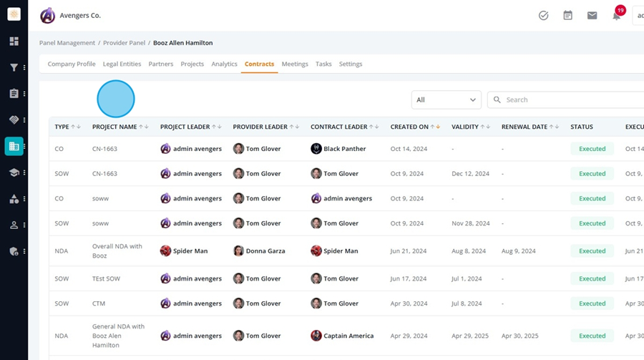Click Nov 28, 2024 validity date

[x=471, y=223]
